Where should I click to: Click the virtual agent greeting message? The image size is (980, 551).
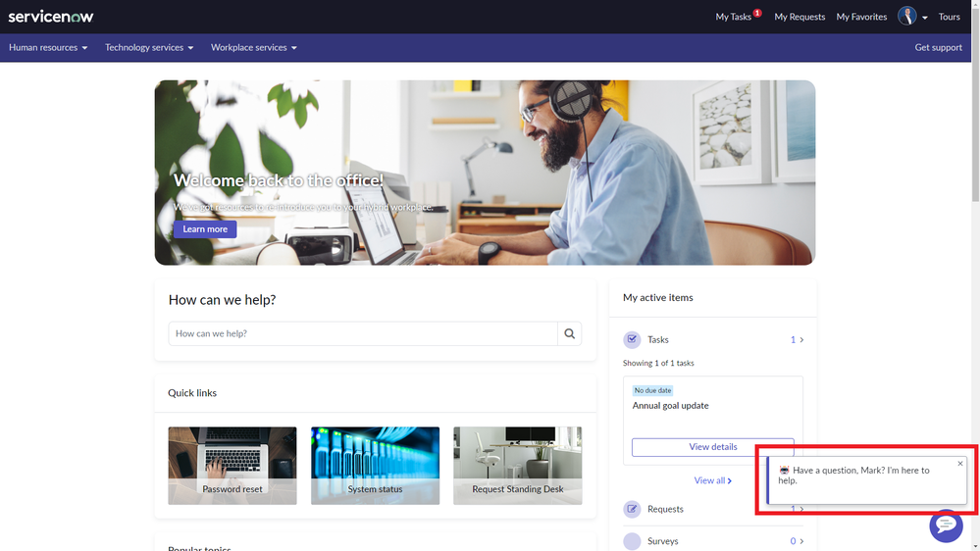pos(853,476)
